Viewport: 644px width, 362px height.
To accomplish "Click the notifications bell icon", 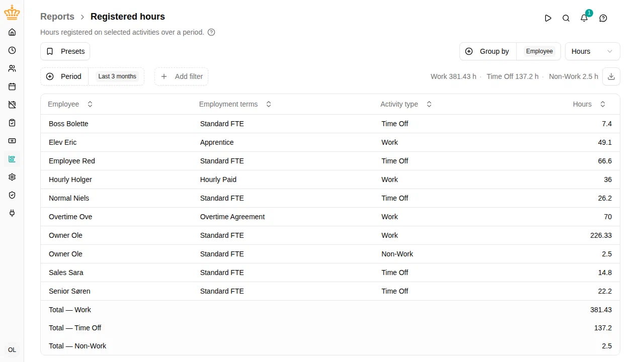I will coord(584,18).
